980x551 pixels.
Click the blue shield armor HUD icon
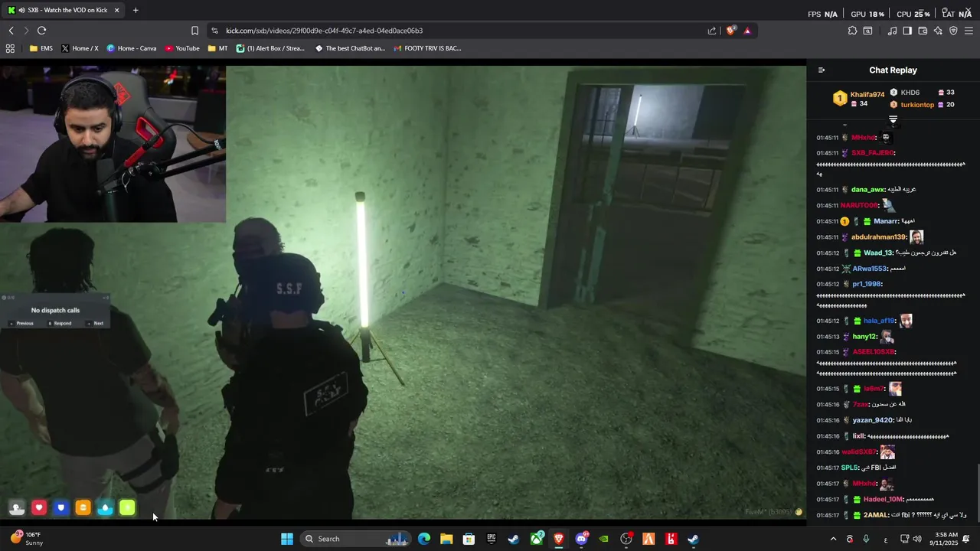click(x=61, y=507)
